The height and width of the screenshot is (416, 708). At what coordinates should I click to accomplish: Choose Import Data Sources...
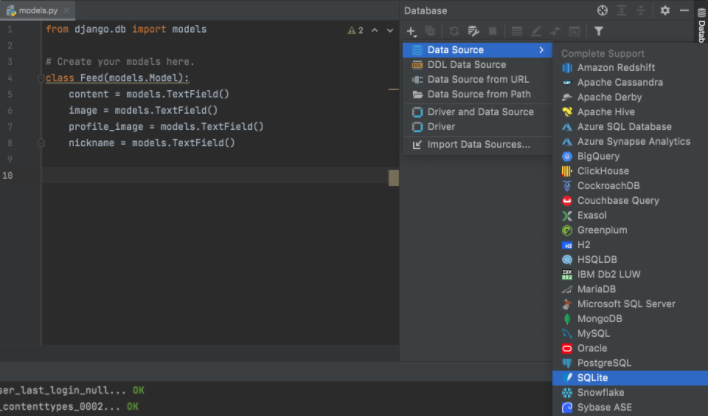pos(477,145)
